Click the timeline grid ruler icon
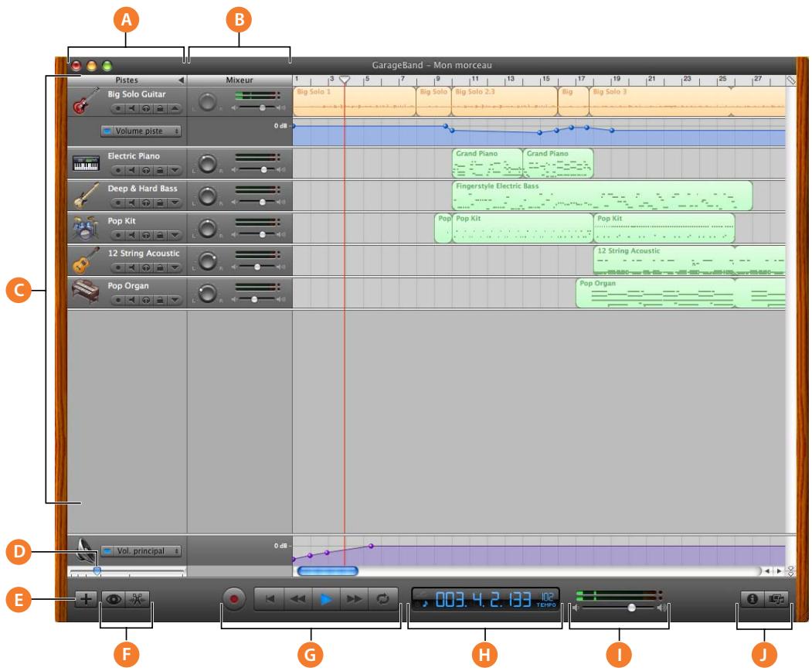812x671 pixels. click(x=790, y=80)
